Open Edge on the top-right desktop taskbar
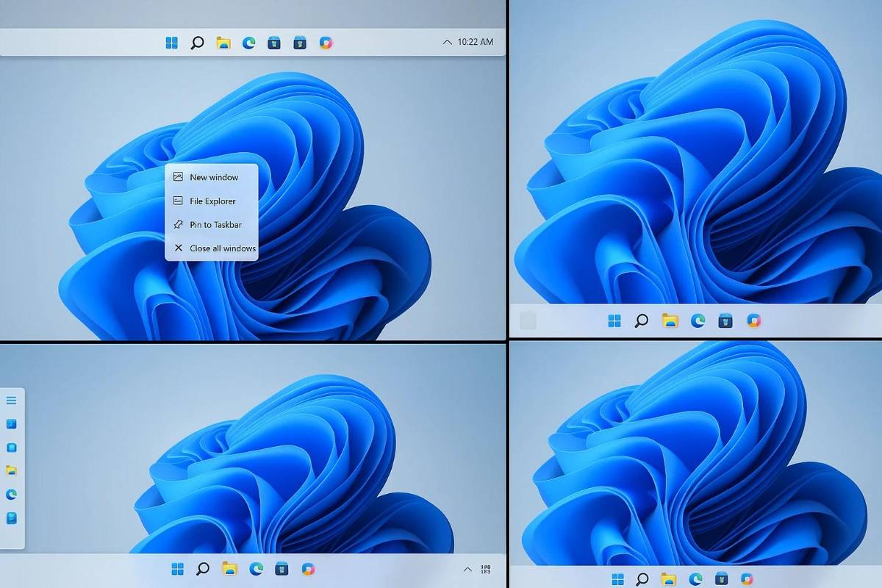Image resolution: width=882 pixels, height=588 pixels. (698, 320)
